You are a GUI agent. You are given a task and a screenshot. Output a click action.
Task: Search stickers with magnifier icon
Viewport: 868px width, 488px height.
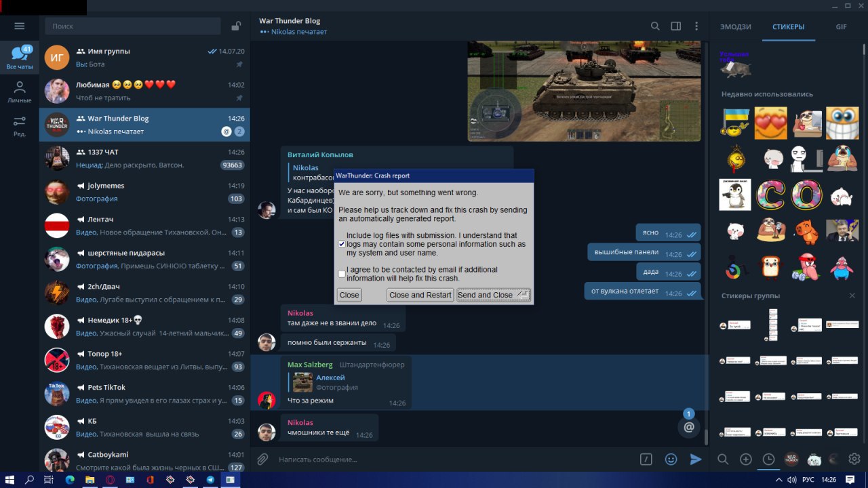click(723, 459)
